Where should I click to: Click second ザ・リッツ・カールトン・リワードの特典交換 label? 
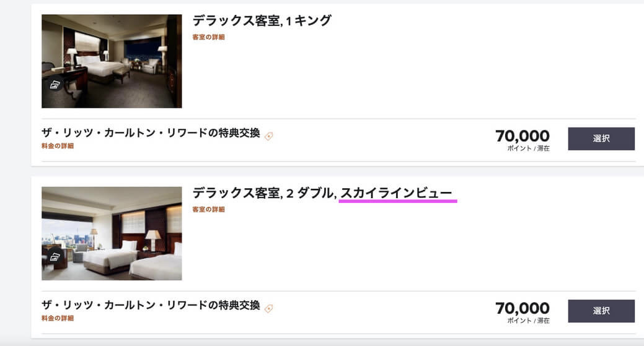(151, 305)
